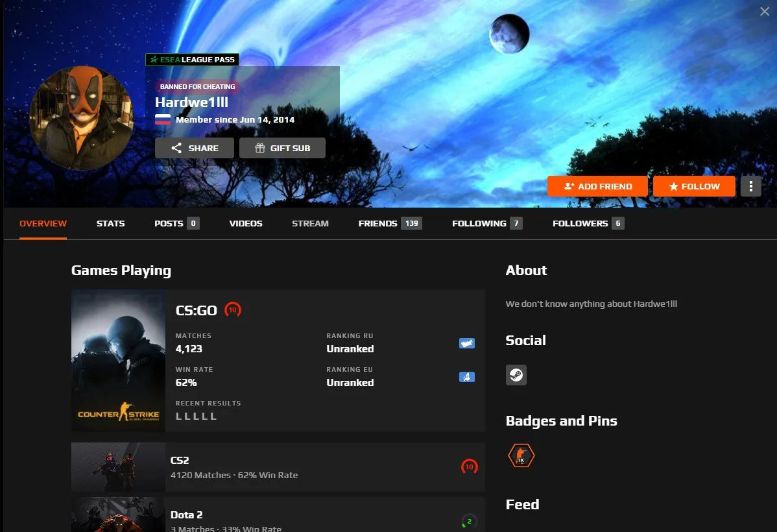The image size is (777, 532).
Task: Open the Steam social profile icon
Action: 516,375
